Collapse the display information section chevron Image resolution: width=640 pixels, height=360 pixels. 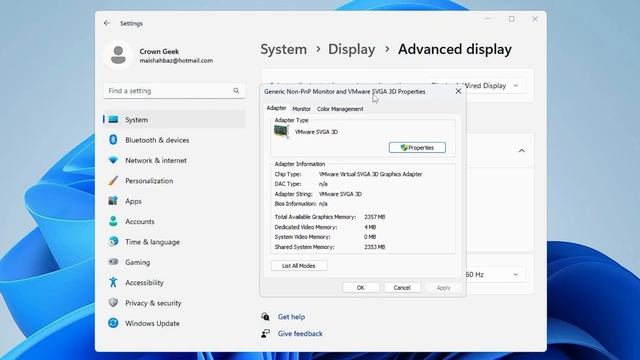(522, 151)
